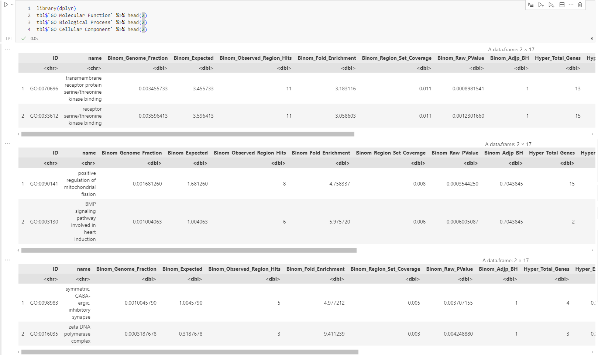
Task: Open More Actions ellipsis in cell toolbar
Action: tap(571, 5)
